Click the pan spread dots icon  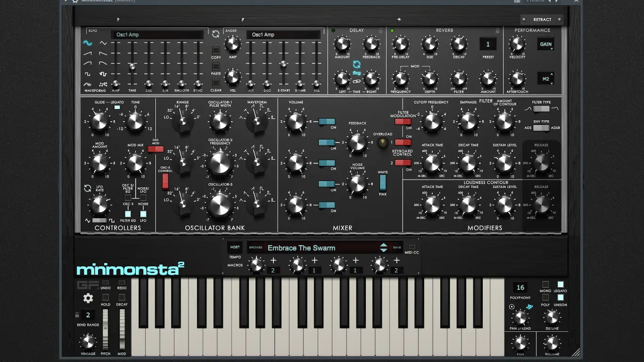point(529,307)
